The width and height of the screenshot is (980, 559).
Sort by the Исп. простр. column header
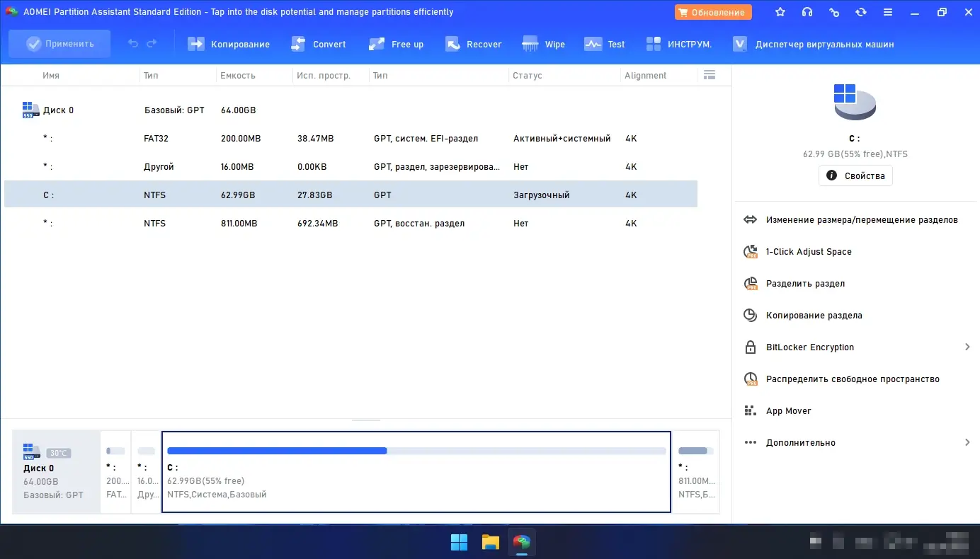[x=324, y=75]
